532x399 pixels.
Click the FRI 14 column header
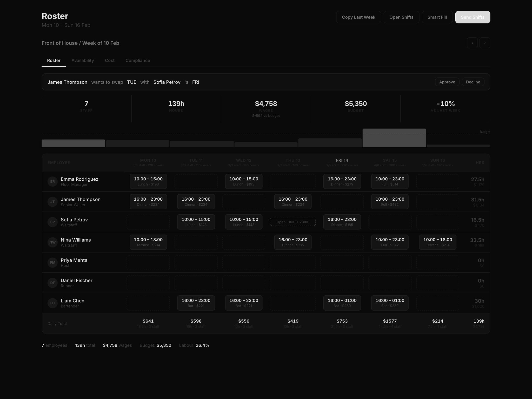click(342, 162)
